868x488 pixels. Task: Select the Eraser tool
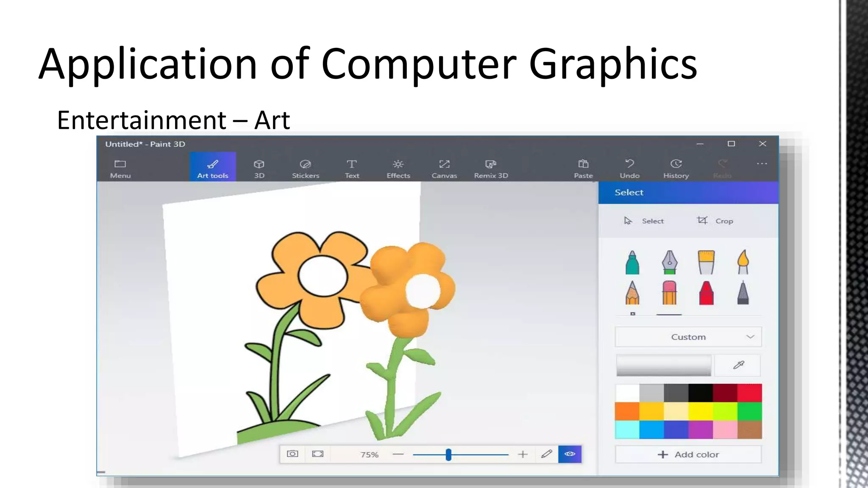669,293
